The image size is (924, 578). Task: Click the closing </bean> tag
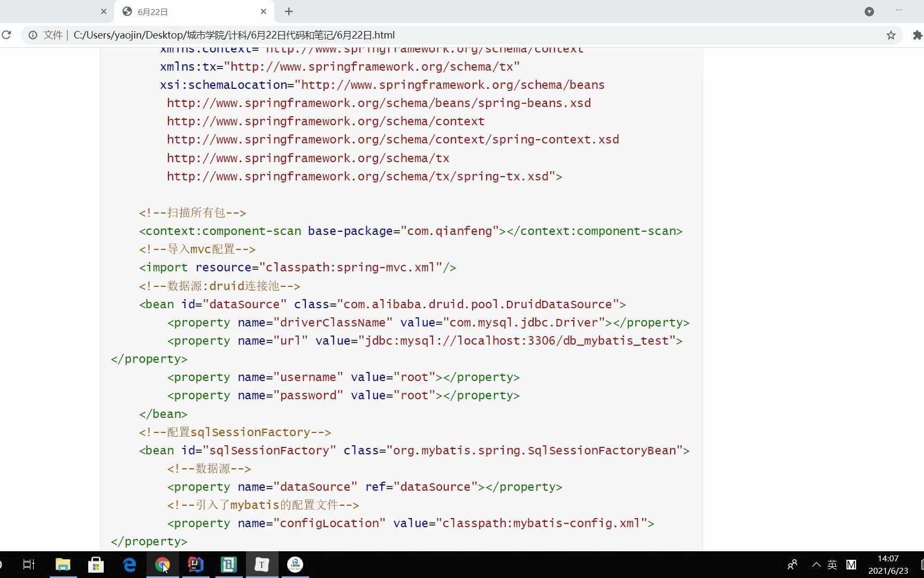(163, 414)
